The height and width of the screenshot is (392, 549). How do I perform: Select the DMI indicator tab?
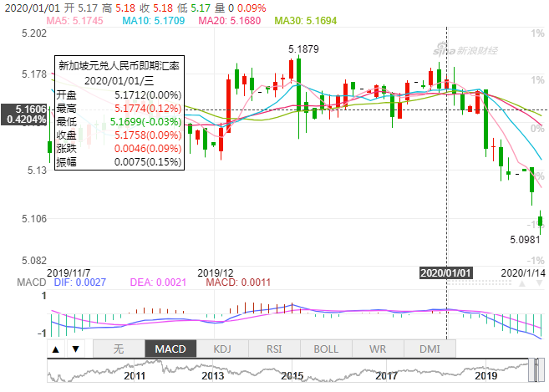[430, 349]
